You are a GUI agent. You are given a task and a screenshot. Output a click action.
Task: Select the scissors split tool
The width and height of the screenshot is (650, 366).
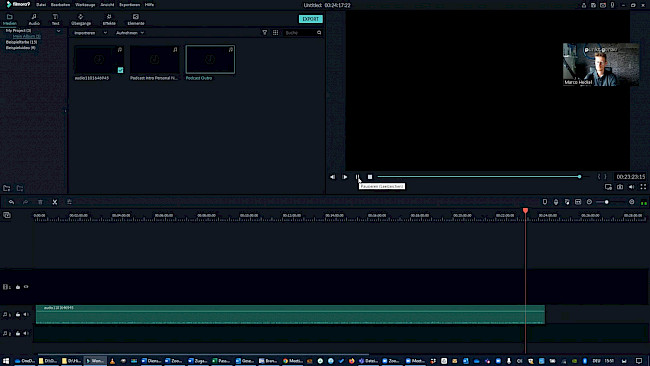point(55,202)
